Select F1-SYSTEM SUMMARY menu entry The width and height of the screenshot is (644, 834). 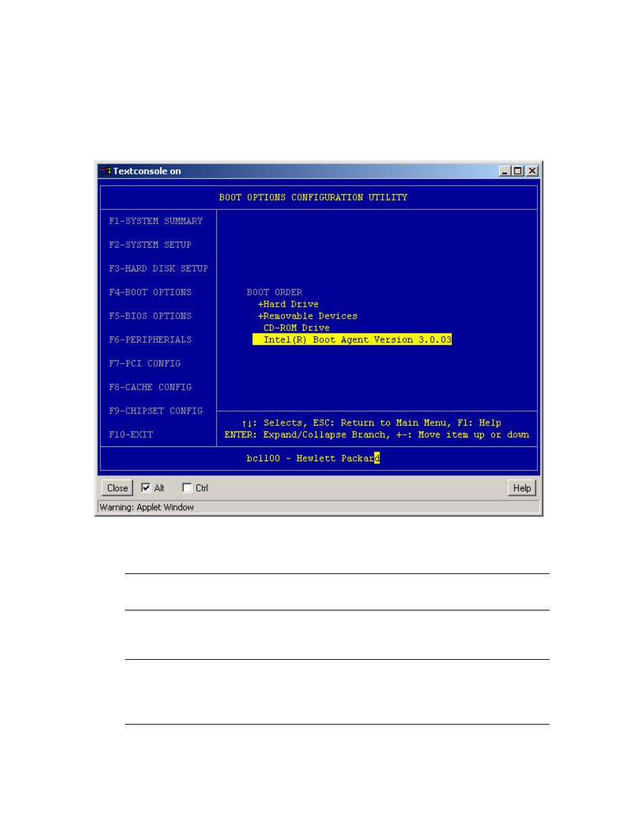[156, 221]
